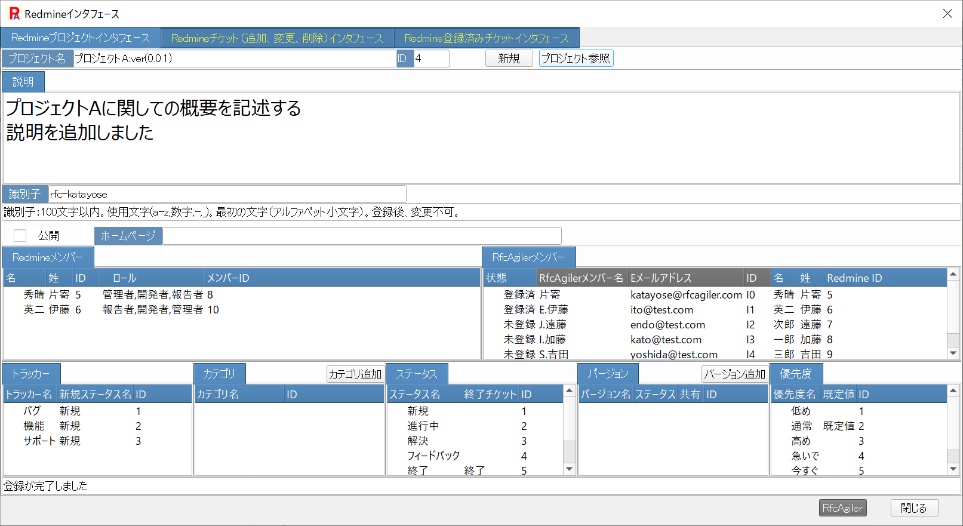Open the Redmineチケット(追加、変更、削除)インタフェース tab
Image resolution: width=963 pixels, height=526 pixels.
pyautogui.click(x=277, y=38)
